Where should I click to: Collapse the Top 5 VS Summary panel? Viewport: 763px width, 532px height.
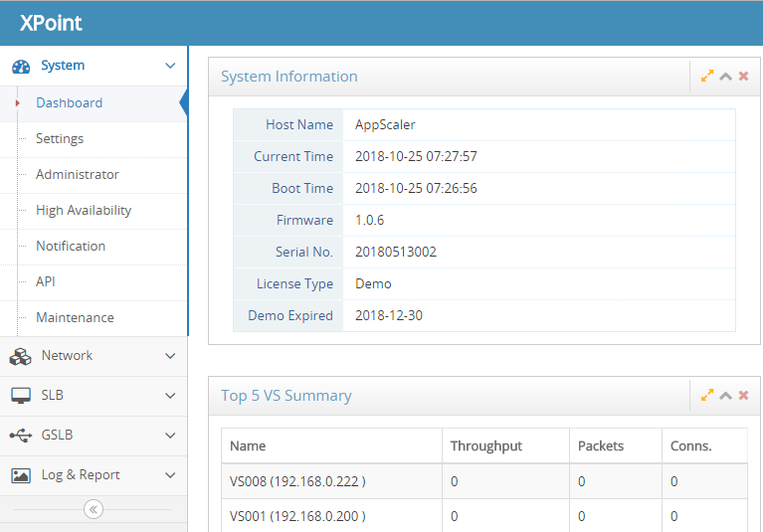(x=725, y=395)
